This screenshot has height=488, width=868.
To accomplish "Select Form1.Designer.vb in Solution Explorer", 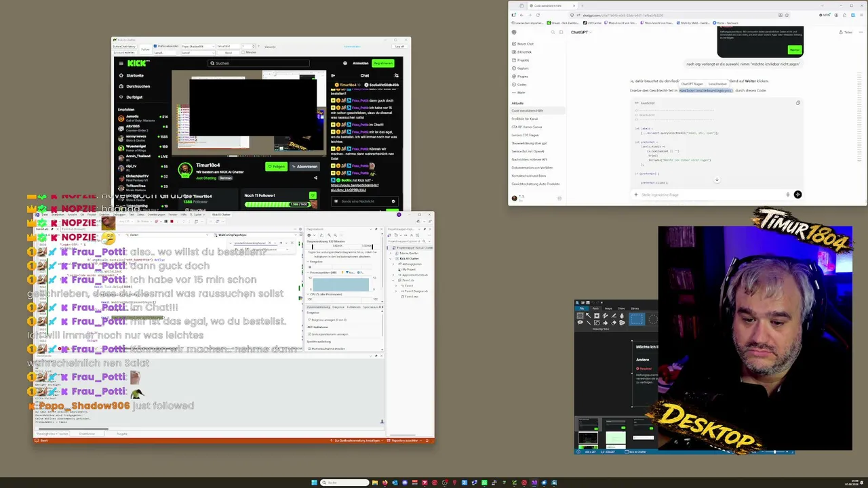I will (x=416, y=291).
